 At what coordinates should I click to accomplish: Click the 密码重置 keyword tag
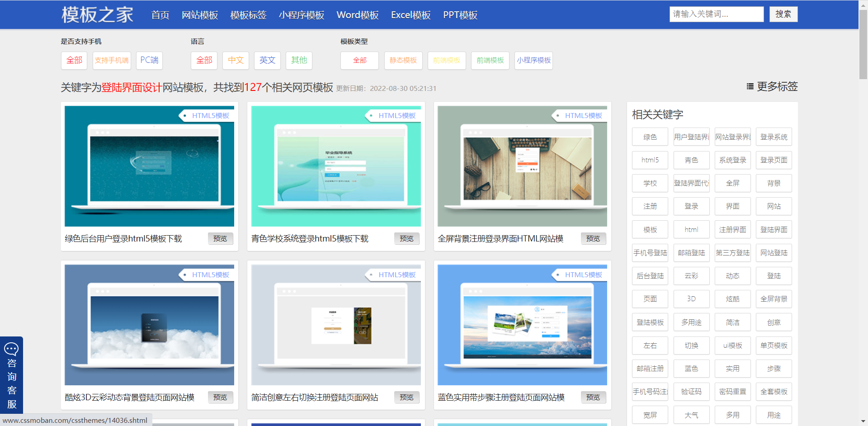tap(733, 392)
